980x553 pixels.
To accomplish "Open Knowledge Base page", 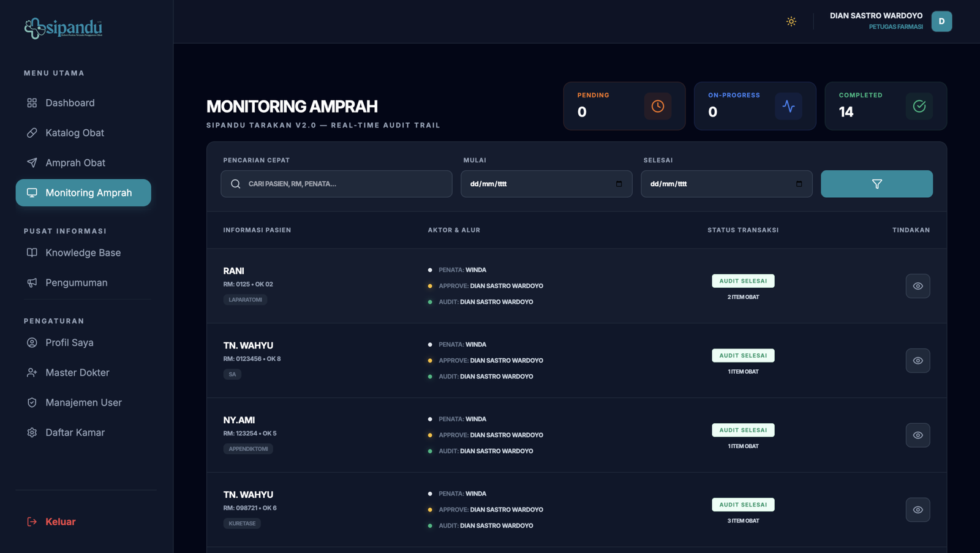I will (83, 253).
